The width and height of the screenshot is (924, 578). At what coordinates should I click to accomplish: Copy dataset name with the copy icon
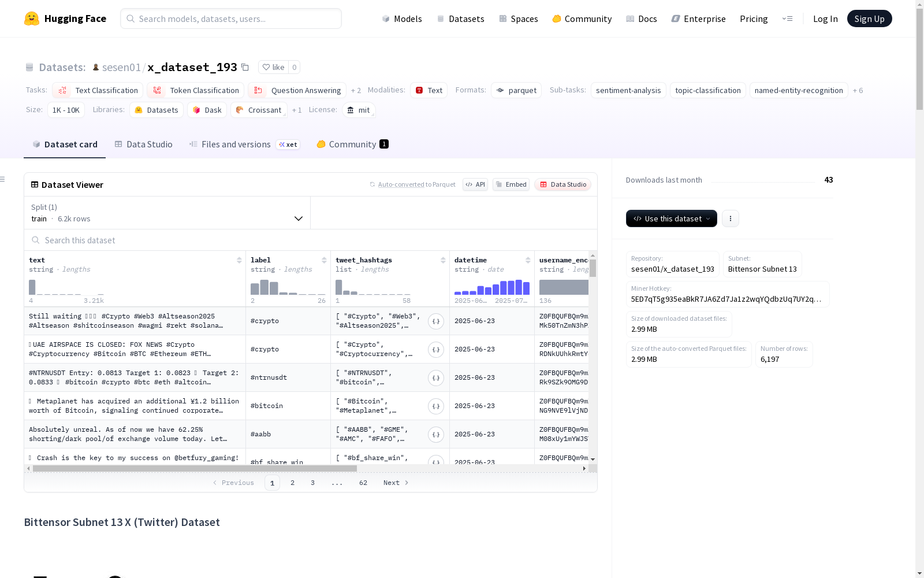(245, 67)
